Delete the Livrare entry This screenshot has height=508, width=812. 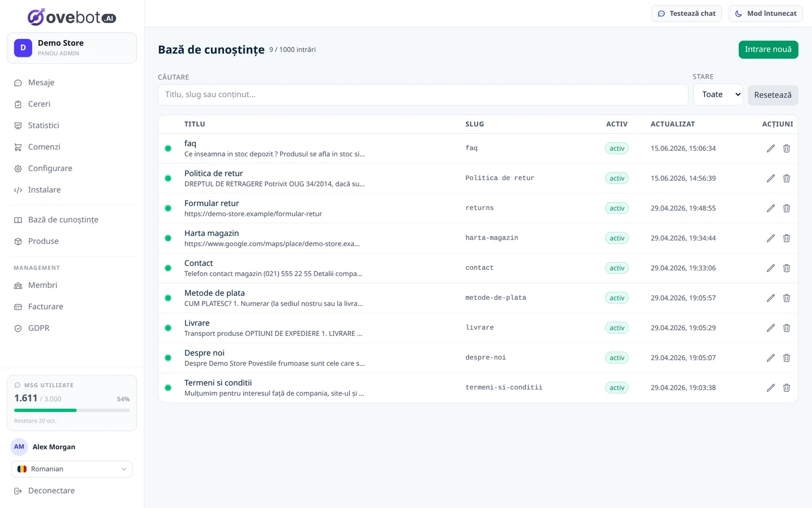pos(787,328)
